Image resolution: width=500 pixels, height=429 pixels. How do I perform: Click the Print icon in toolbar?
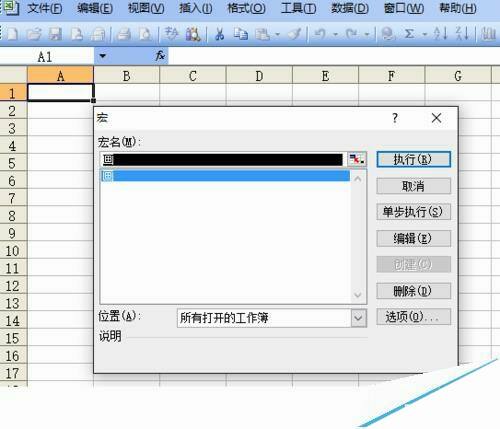(x=124, y=34)
